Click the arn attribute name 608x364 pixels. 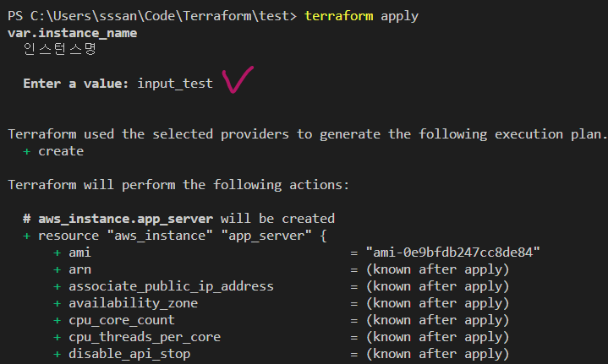pyautogui.click(x=80, y=269)
